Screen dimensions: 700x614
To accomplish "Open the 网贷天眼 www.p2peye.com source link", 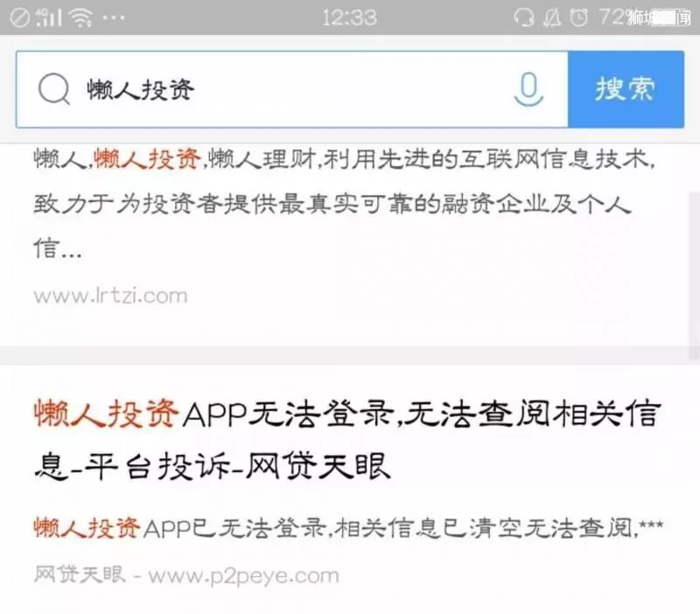I will (186, 576).
